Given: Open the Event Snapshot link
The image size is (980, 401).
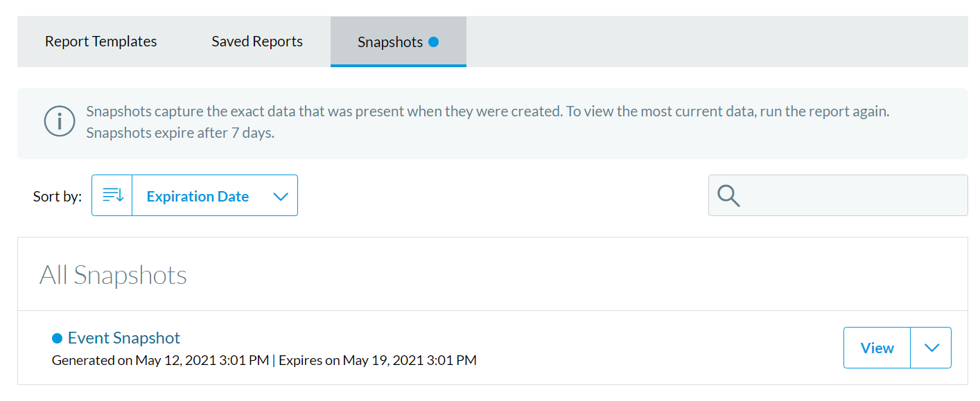Looking at the screenshot, I should pos(123,337).
